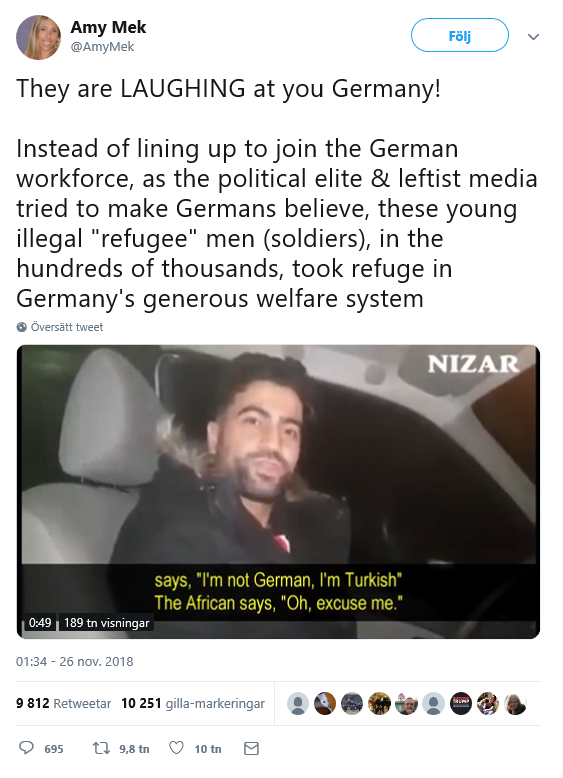
Task: Open the Amy Mek display name link
Action: pyautogui.click(x=108, y=27)
